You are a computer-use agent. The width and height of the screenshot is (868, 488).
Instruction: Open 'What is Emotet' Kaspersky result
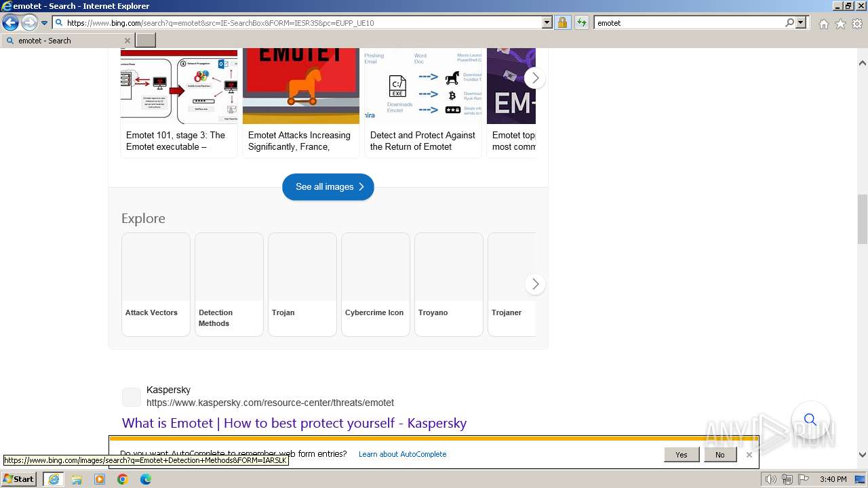point(294,423)
